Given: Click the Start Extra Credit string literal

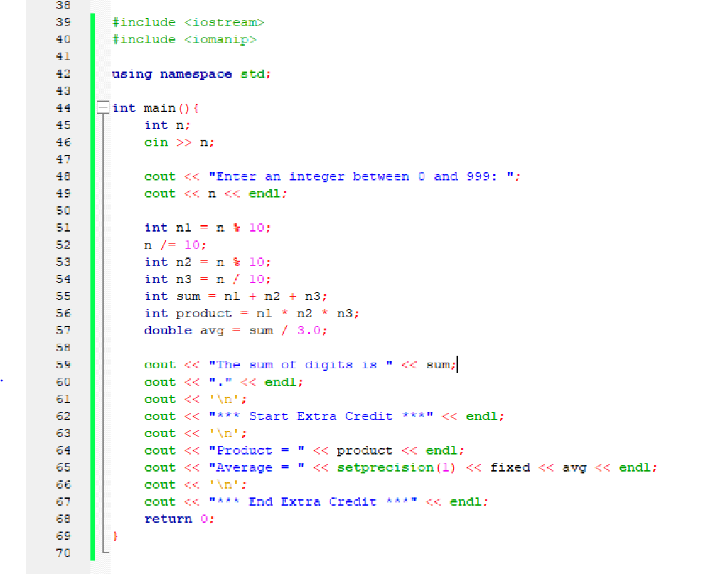Looking at the screenshot, I should coord(320,416).
